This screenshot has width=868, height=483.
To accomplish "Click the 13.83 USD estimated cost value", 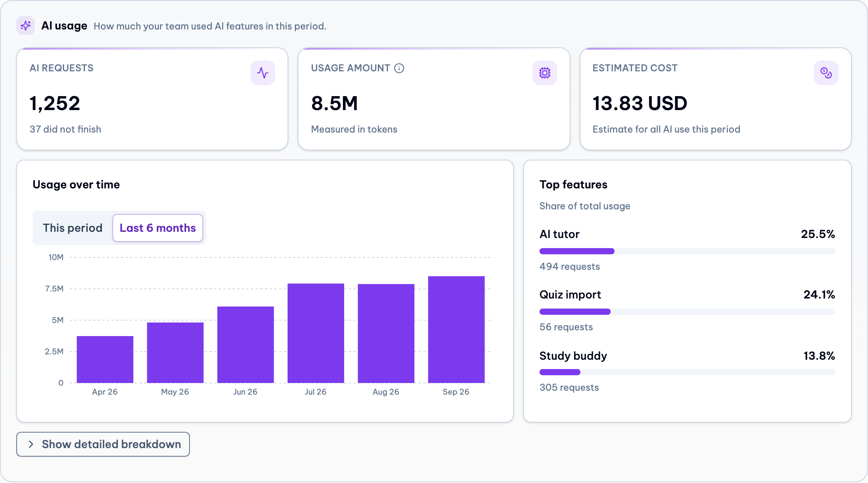I will click(640, 103).
